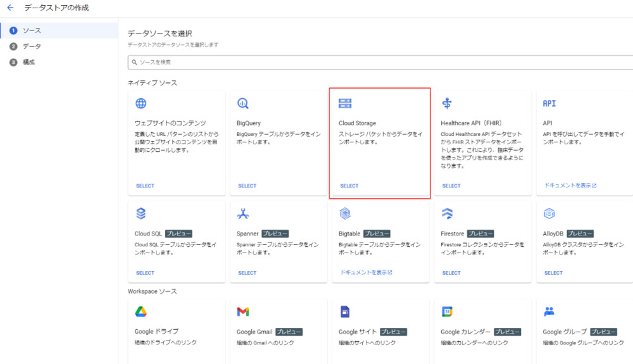Click the Cloud SQL stacked layers icon
This screenshot has height=364, width=633.
click(x=141, y=213)
